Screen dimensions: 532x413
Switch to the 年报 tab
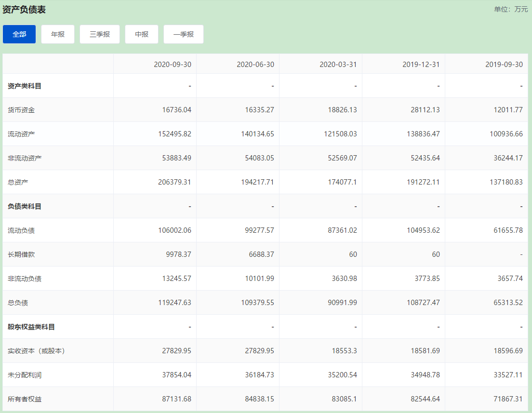coord(58,34)
